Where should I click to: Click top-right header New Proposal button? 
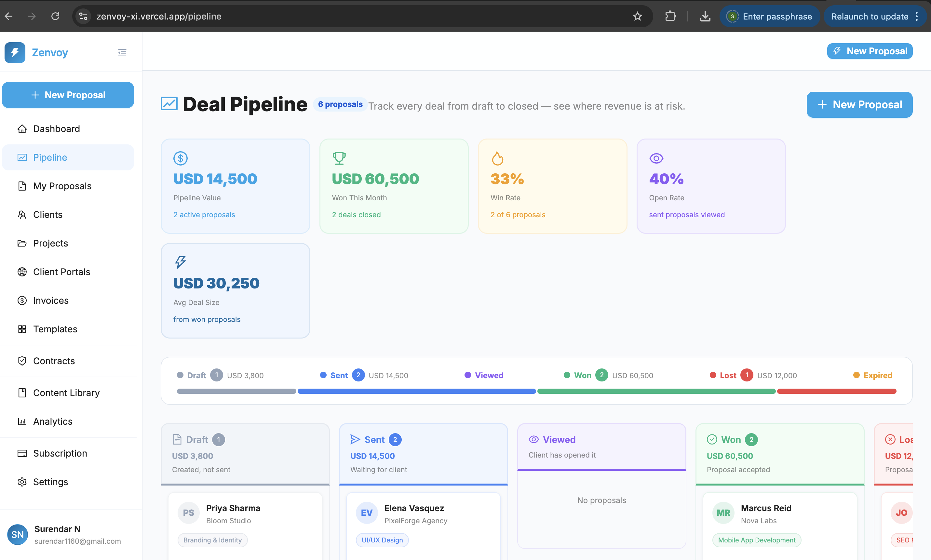(870, 51)
